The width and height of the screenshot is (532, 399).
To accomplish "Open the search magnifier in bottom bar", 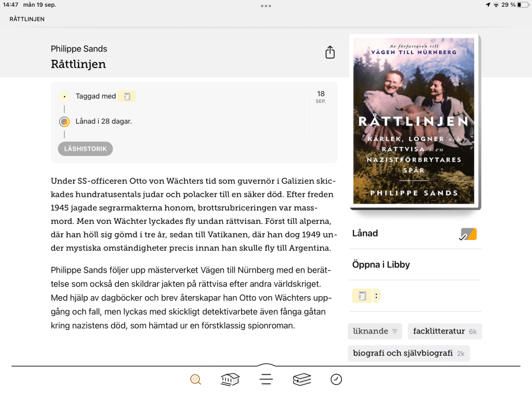I will tap(195, 380).
